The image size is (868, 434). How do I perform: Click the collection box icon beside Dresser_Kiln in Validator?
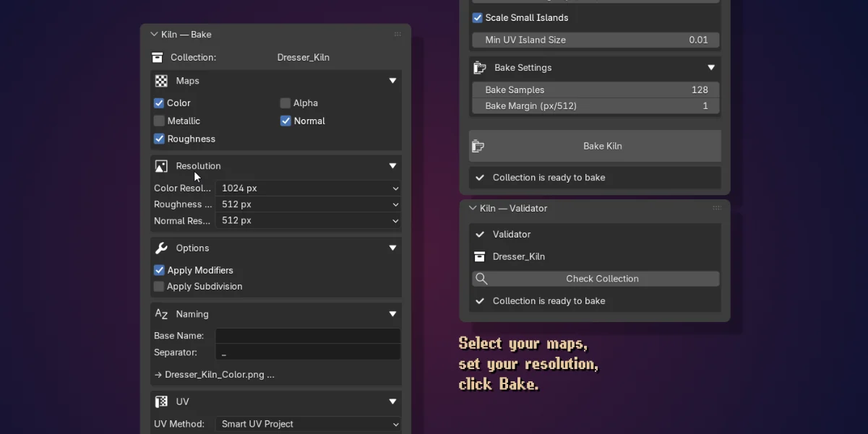[x=479, y=256]
